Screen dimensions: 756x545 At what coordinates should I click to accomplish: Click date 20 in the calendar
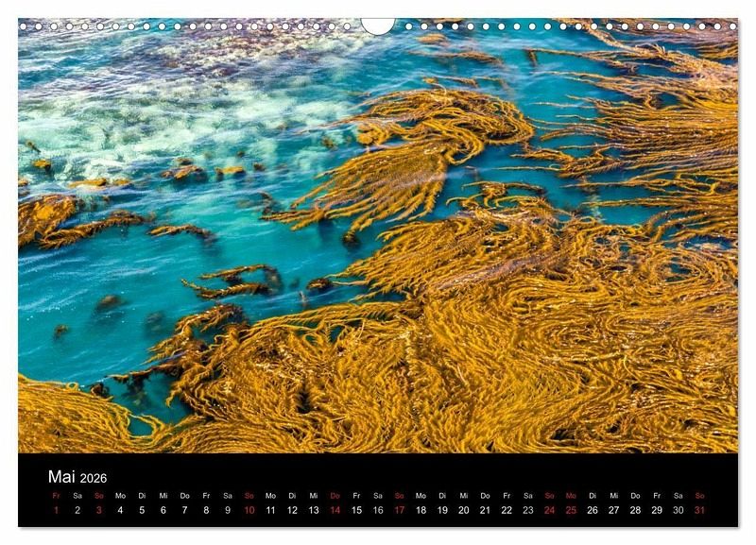tap(464, 510)
